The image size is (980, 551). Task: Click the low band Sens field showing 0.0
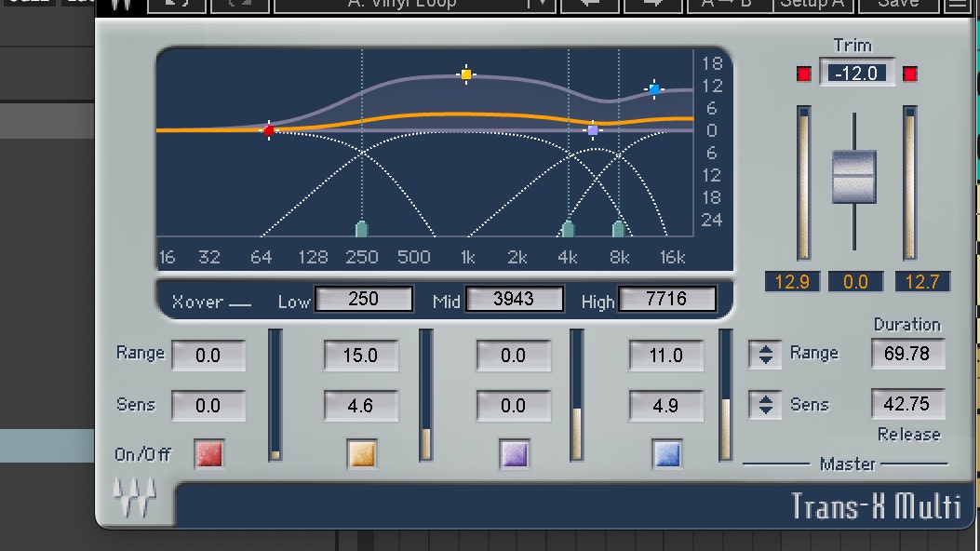(208, 406)
